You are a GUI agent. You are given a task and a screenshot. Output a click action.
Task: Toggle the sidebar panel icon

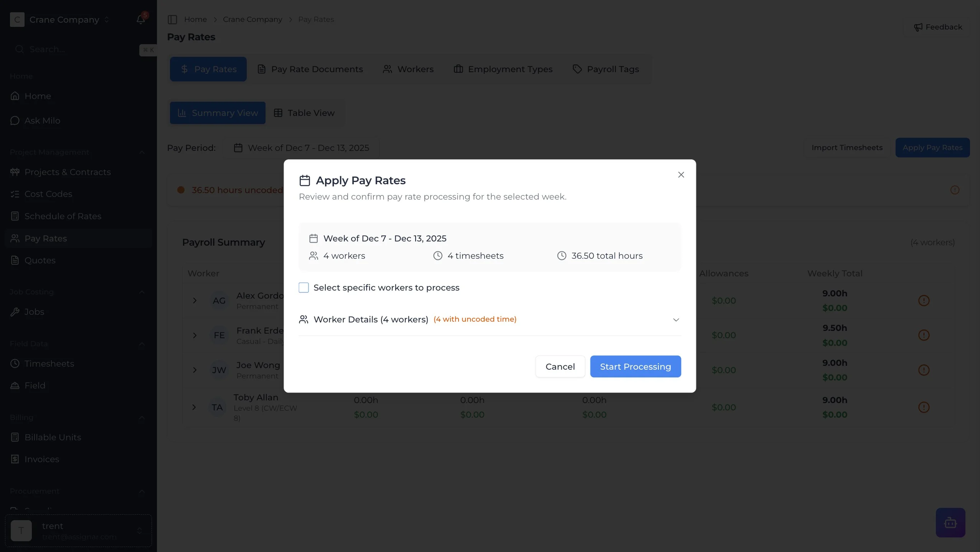[172, 19]
